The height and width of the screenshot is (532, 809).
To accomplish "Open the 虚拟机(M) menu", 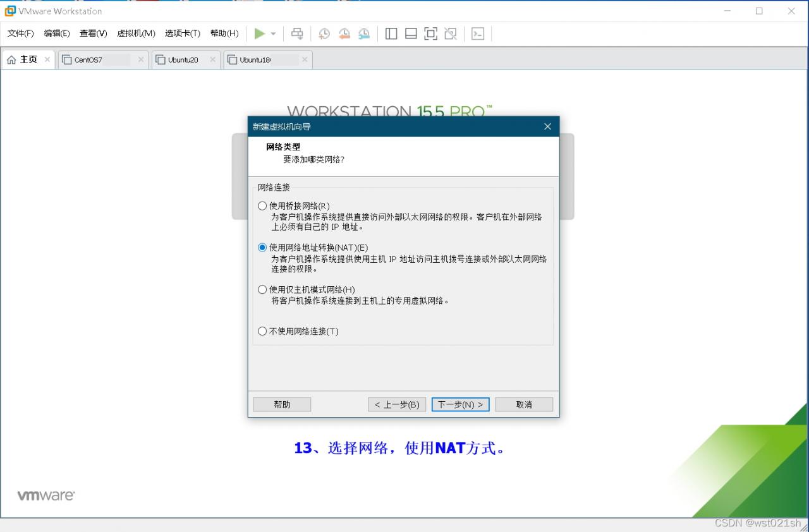I will [136, 33].
